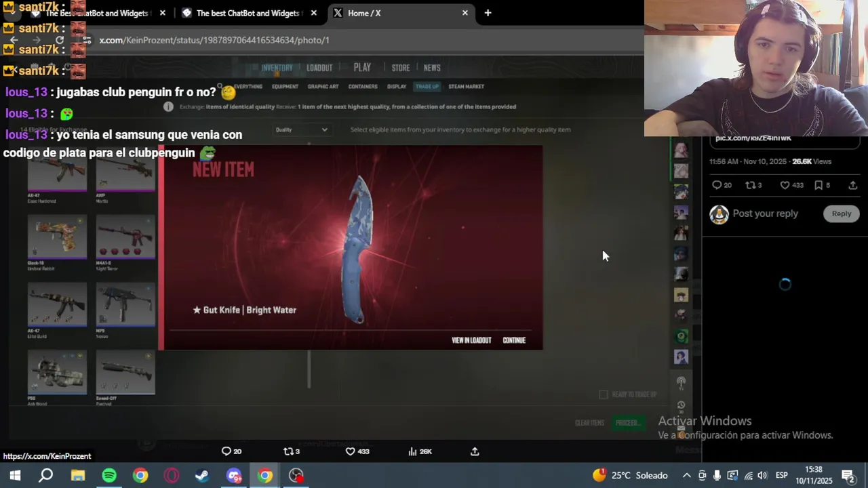
Task: Click the green PROCEED button
Action: tap(627, 423)
